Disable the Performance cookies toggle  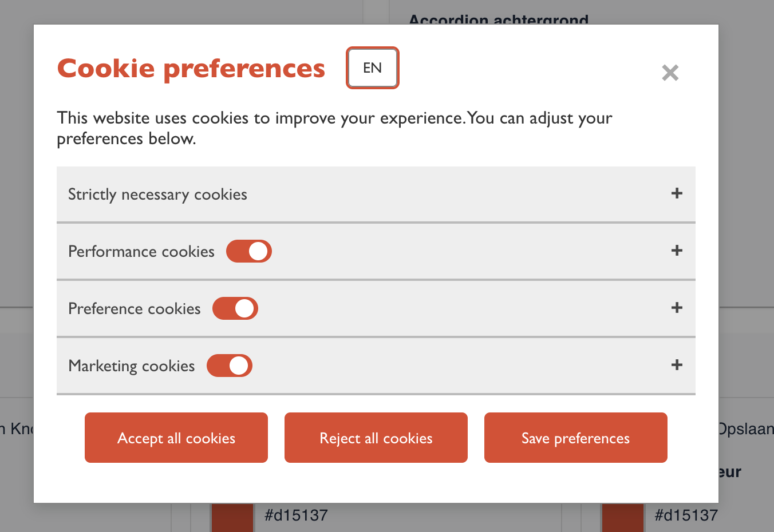coord(249,251)
